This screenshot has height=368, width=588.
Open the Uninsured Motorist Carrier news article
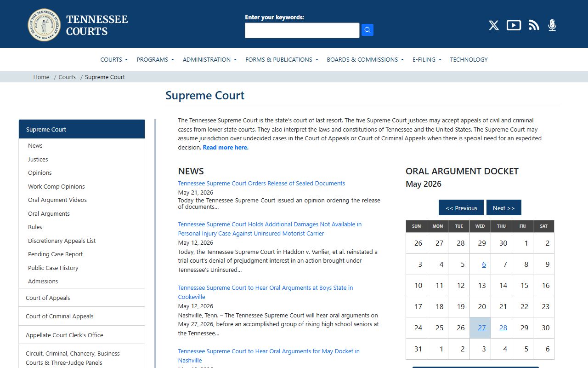270,229
